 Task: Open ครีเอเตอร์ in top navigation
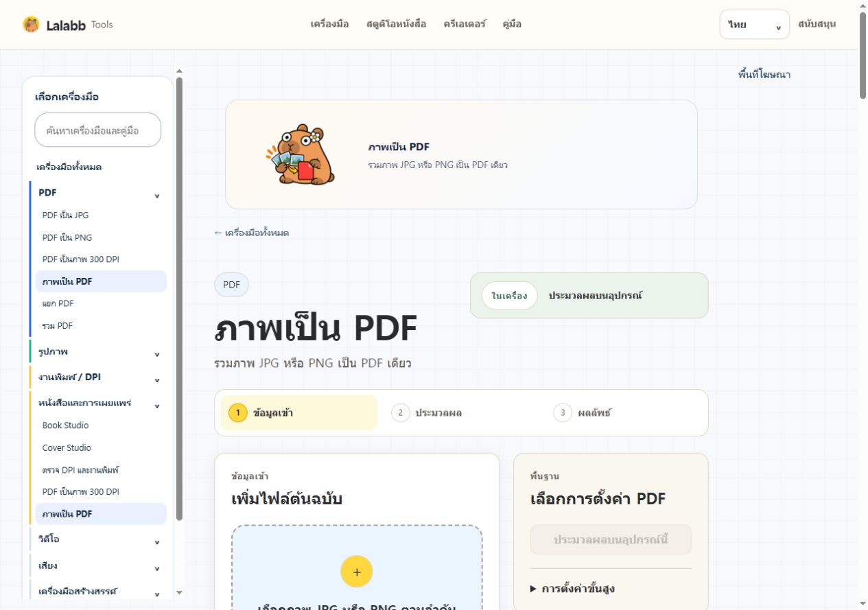click(465, 24)
